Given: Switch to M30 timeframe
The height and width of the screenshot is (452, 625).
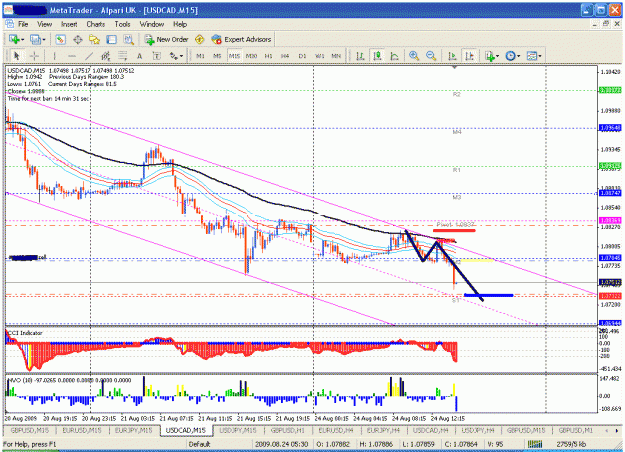Looking at the screenshot, I should click(x=252, y=56).
